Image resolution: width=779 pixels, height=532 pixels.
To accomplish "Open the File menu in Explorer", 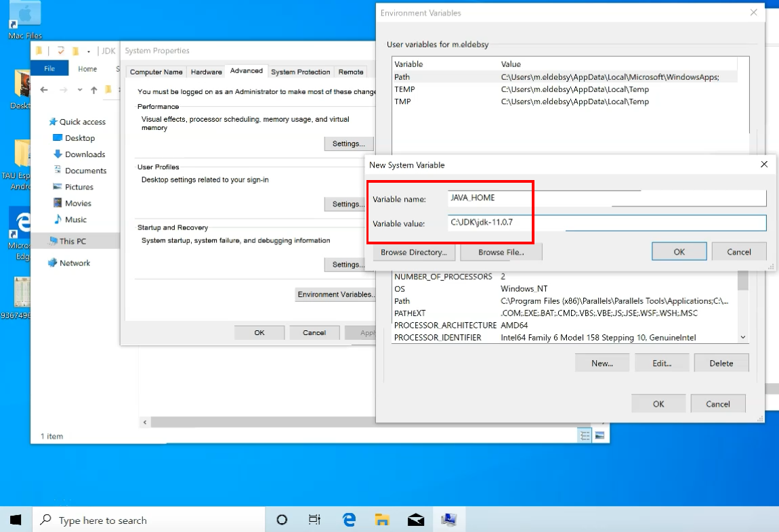I will 49,68.
